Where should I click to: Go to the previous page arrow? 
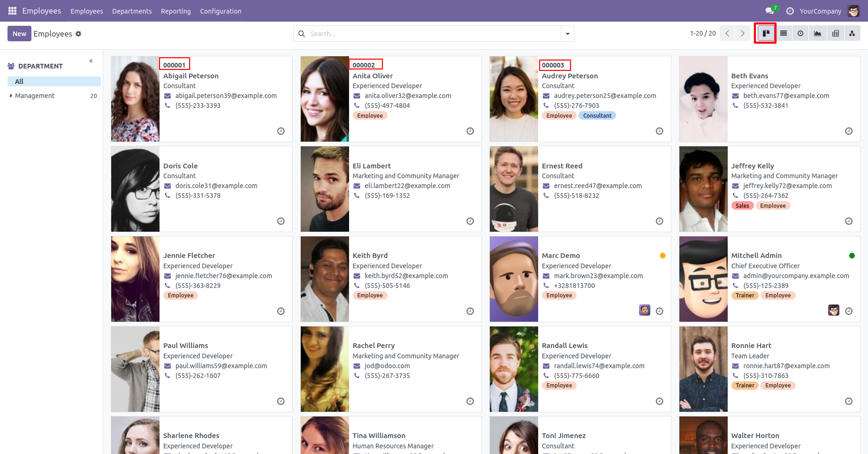pos(727,33)
